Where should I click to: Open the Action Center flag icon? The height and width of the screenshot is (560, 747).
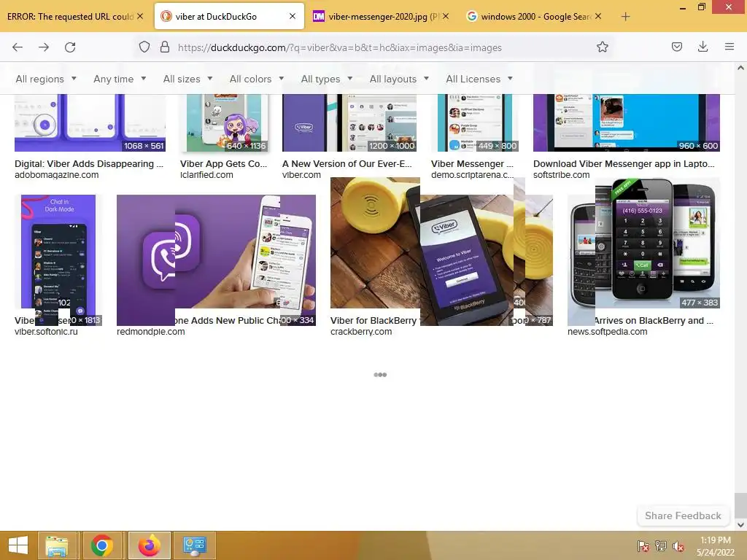click(x=643, y=546)
